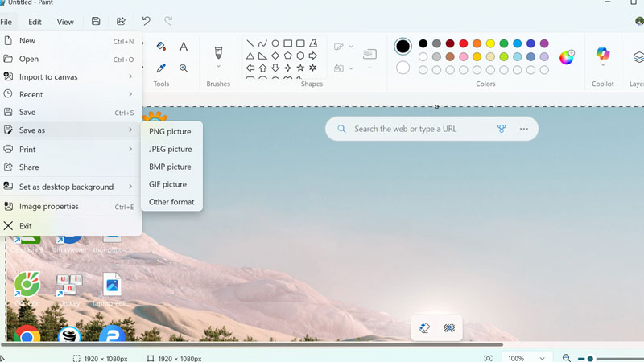
Task: Choose JPEG picture format option
Action: (170, 149)
